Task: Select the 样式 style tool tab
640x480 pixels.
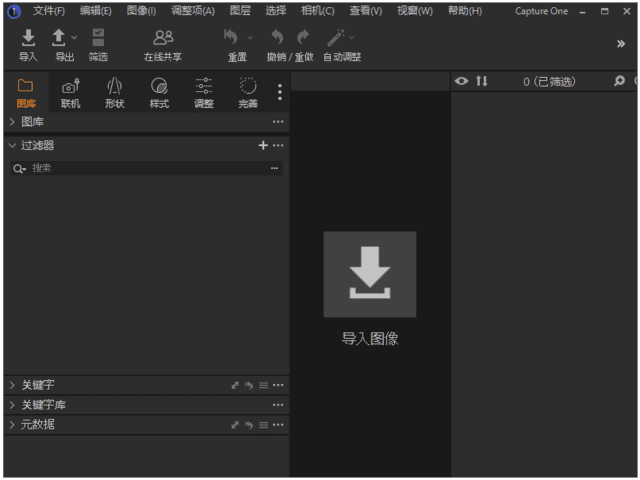Action: coord(159,88)
